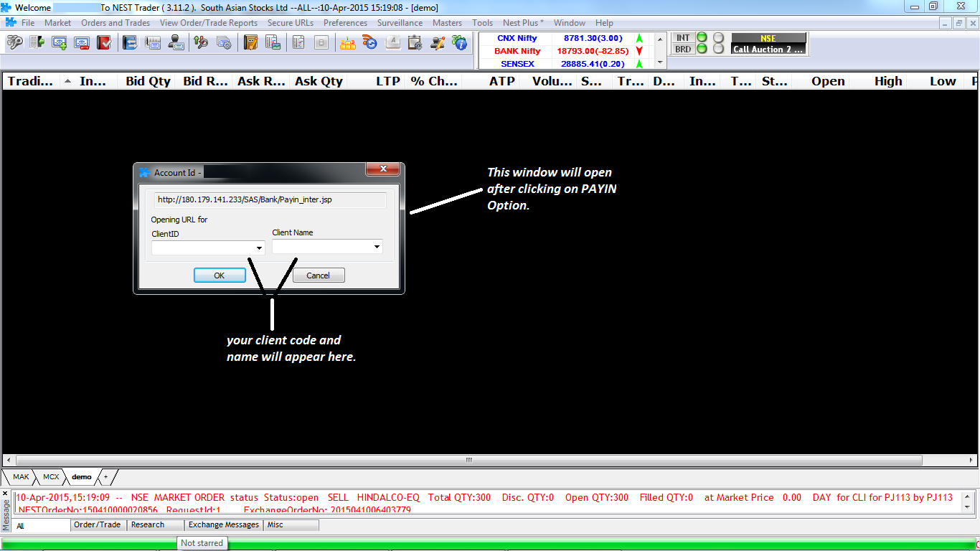980x551 pixels.
Task: Open the Window menu
Action: coord(570,23)
